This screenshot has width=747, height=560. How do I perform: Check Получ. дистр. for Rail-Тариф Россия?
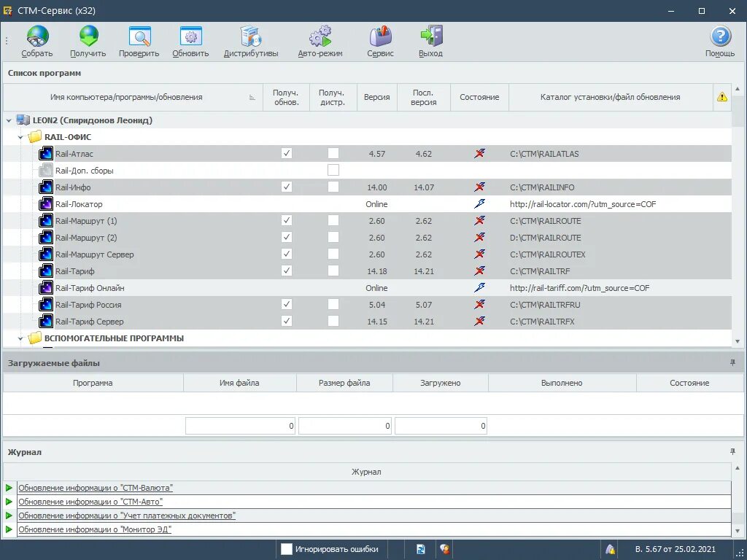pyautogui.click(x=333, y=304)
